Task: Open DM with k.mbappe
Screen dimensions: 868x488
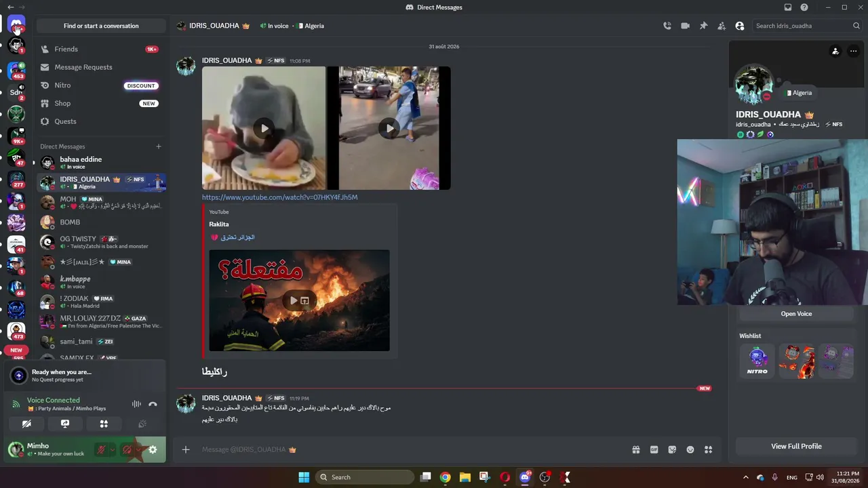Action: click(102, 282)
